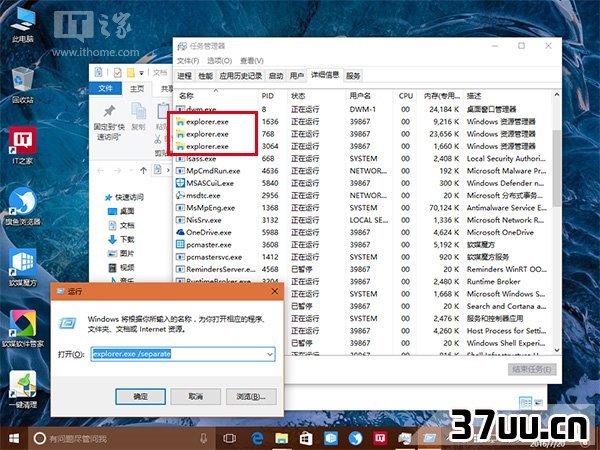The height and width of the screenshot is (450, 600).
Task: Open the 文件 tab in File Explorer
Action: click(x=105, y=88)
